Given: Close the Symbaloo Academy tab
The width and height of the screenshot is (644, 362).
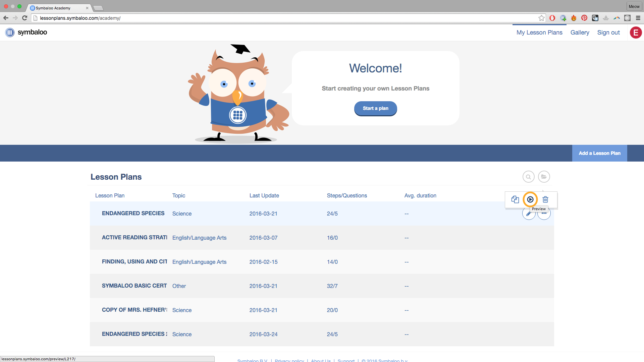Looking at the screenshot, I should 87,8.
